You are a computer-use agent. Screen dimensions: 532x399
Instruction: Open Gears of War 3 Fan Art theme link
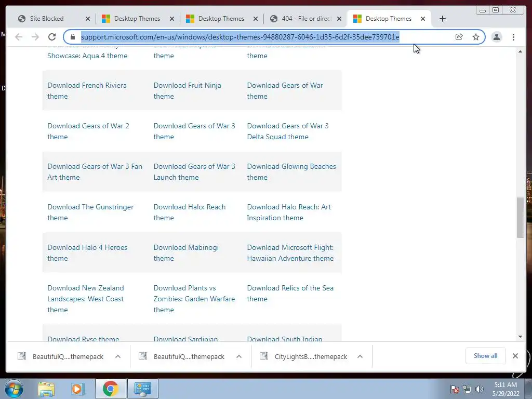click(x=95, y=171)
